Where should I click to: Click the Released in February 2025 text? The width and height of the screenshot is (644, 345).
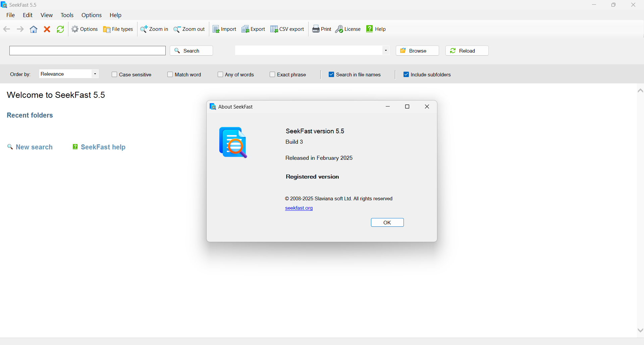pyautogui.click(x=319, y=158)
